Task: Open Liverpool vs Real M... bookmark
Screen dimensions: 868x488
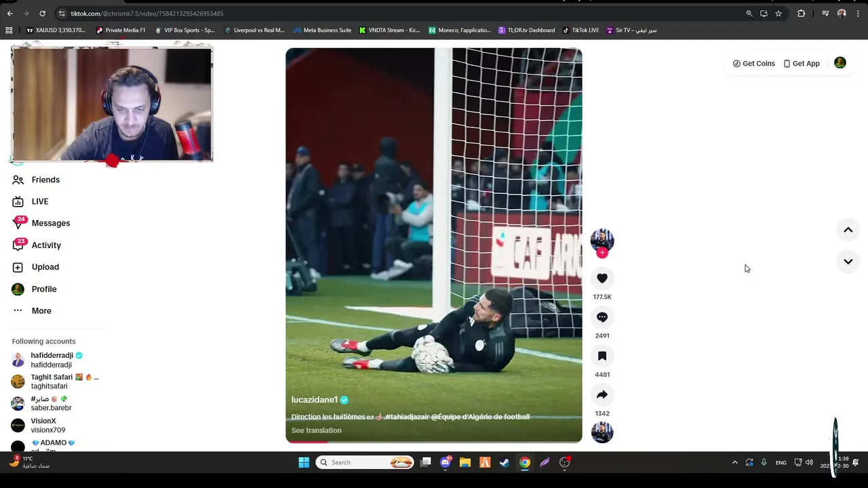Action: coord(254,30)
